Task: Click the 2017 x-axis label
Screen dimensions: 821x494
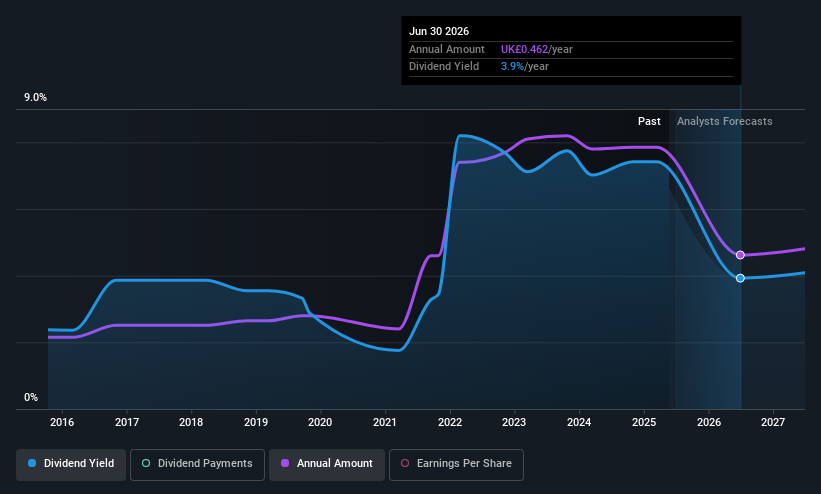Action: (127, 422)
